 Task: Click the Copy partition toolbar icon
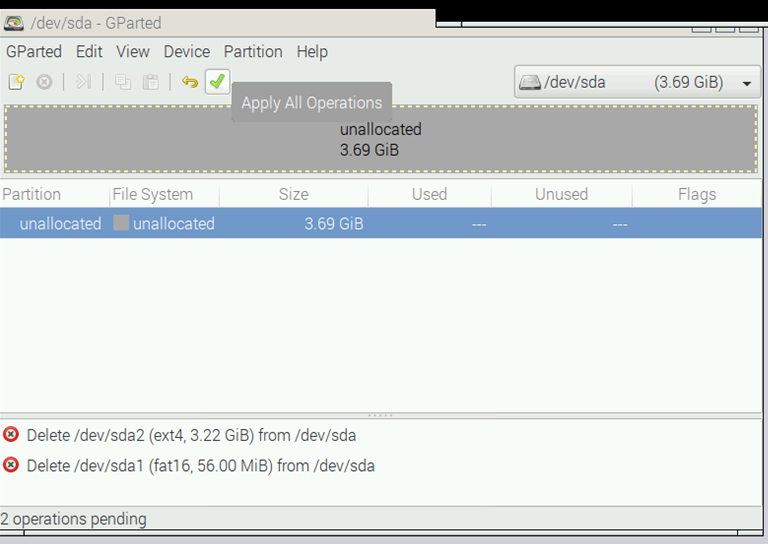pos(122,82)
